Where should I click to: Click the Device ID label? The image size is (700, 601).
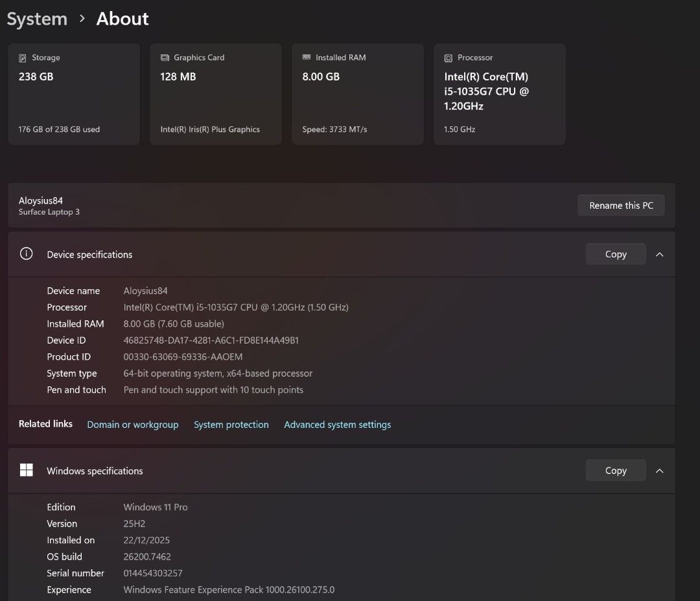click(66, 340)
